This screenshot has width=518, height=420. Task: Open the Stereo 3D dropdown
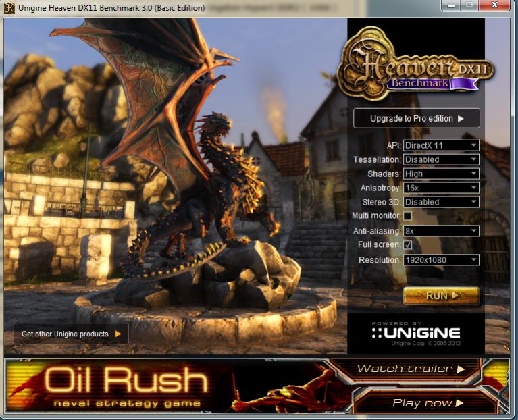[441, 202]
